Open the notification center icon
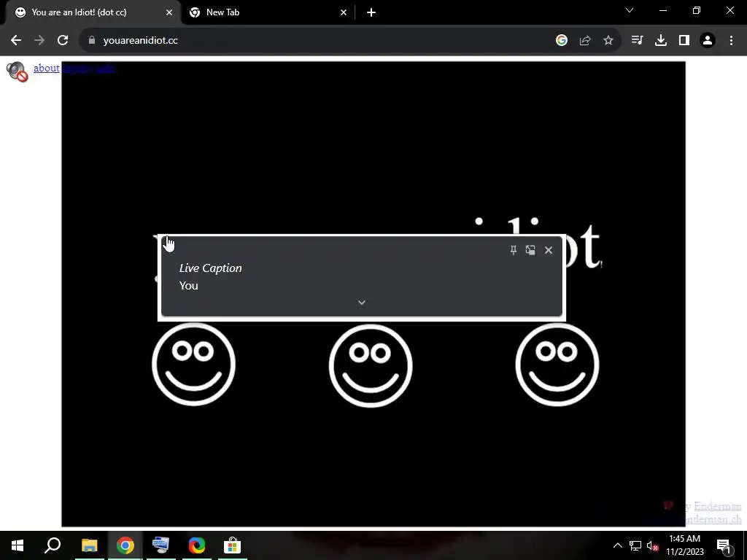The width and height of the screenshot is (747, 560). [723, 545]
